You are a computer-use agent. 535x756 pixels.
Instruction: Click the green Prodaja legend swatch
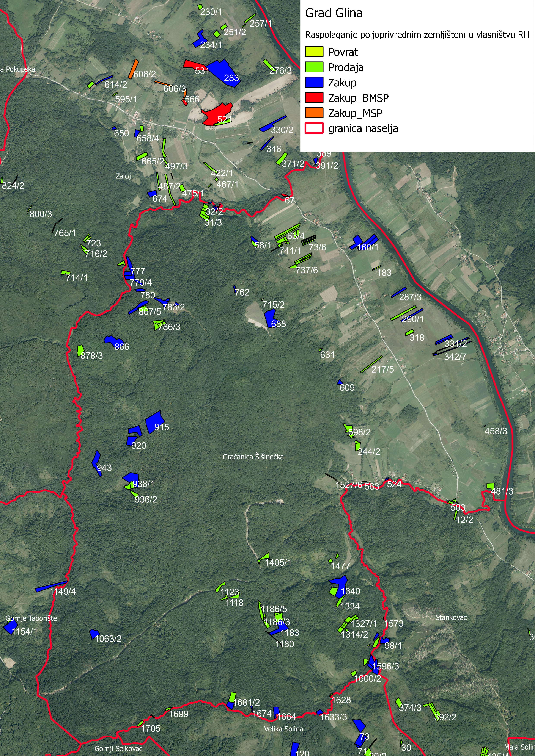coord(314,67)
